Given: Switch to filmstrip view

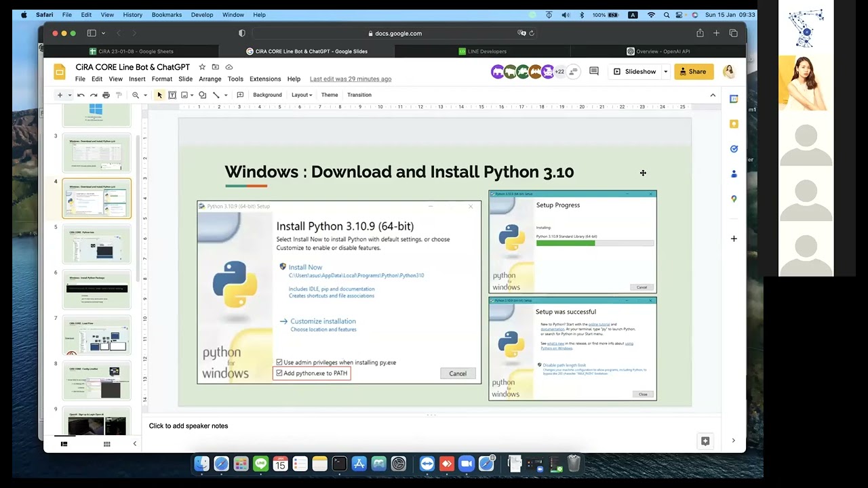Looking at the screenshot, I should (64, 444).
